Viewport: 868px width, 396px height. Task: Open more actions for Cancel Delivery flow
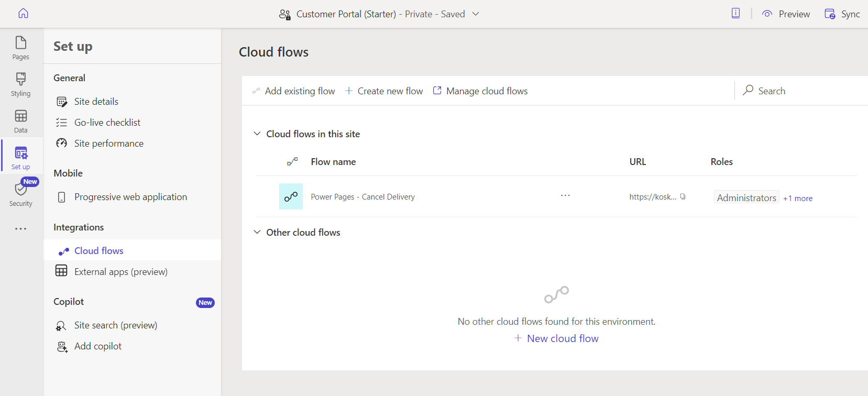click(565, 196)
